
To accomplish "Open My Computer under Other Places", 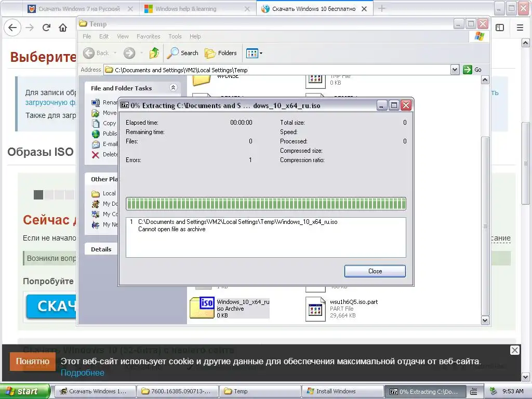I will [105, 215].
